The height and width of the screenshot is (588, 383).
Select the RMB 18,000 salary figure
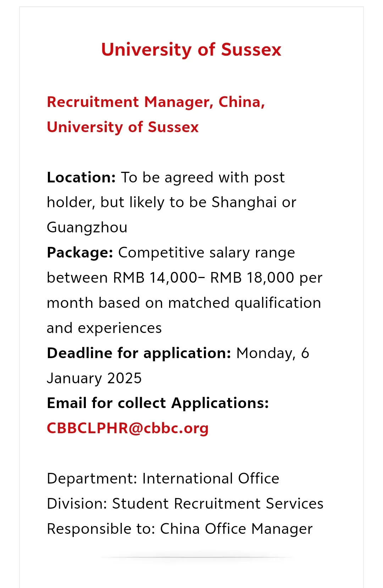coord(252,278)
